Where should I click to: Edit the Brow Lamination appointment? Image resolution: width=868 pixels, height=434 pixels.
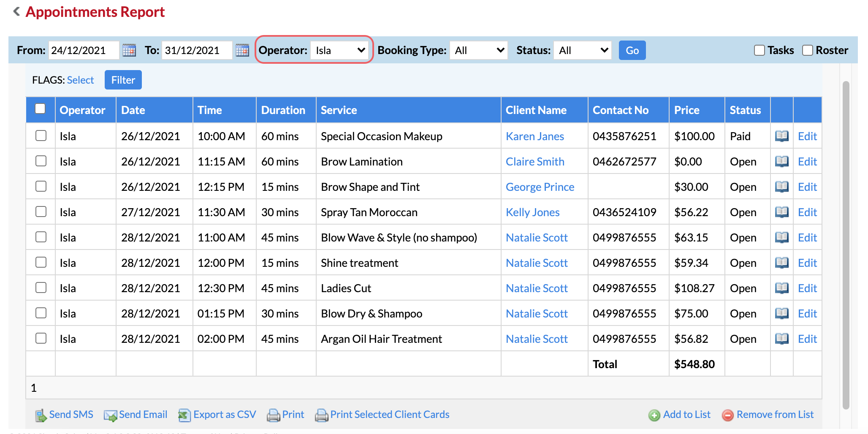point(807,161)
